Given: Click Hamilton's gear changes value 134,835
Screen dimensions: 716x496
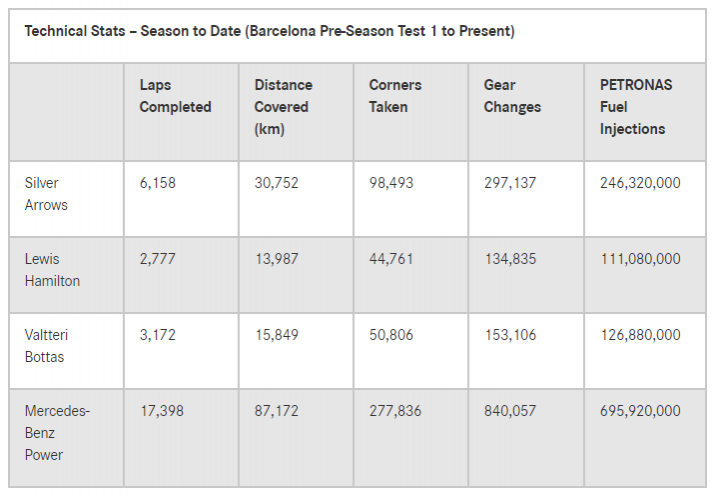Looking at the screenshot, I should [x=510, y=259].
